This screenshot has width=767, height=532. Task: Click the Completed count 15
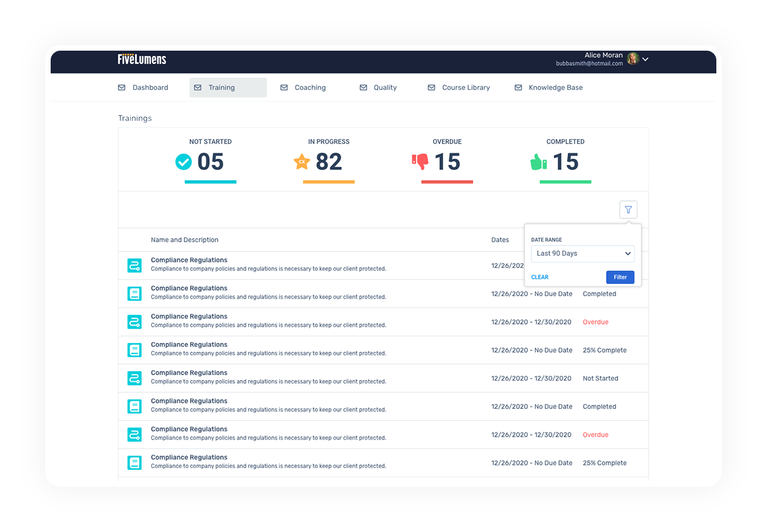pos(566,162)
